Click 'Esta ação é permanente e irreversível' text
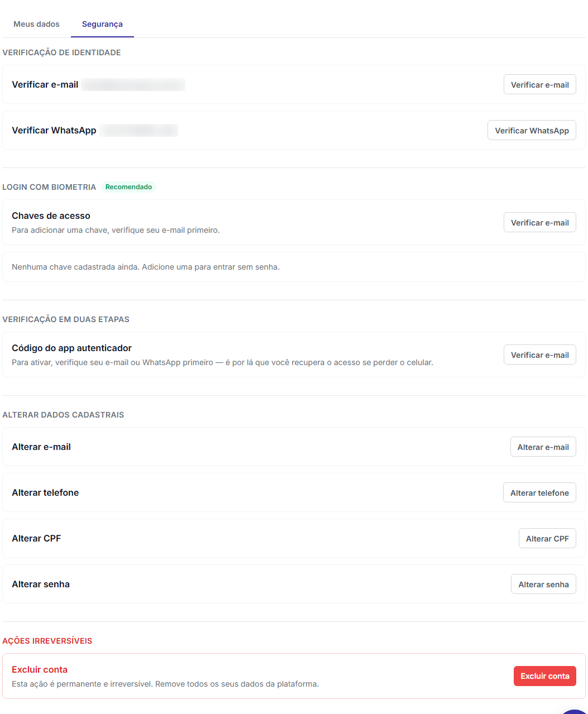The height and width of the screenshot is (714, 588). (165, 684)
